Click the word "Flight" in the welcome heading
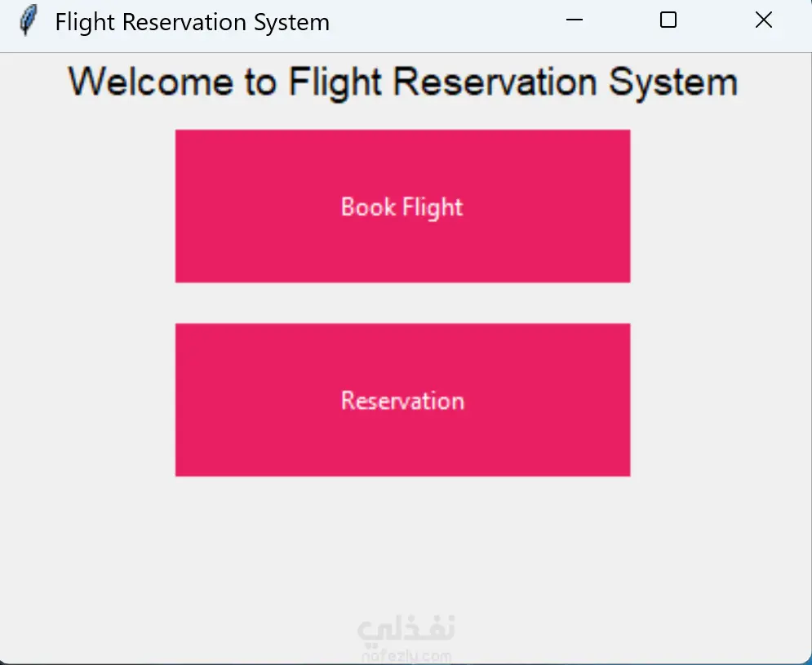Image resolution: width=812 pixels, height=665 pixels. pyautogui.click(x=335, y=82)
